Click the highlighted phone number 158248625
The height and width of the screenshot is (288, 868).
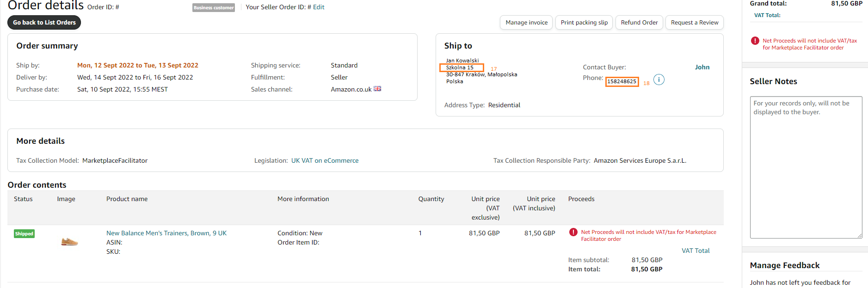tap(622, 81)
